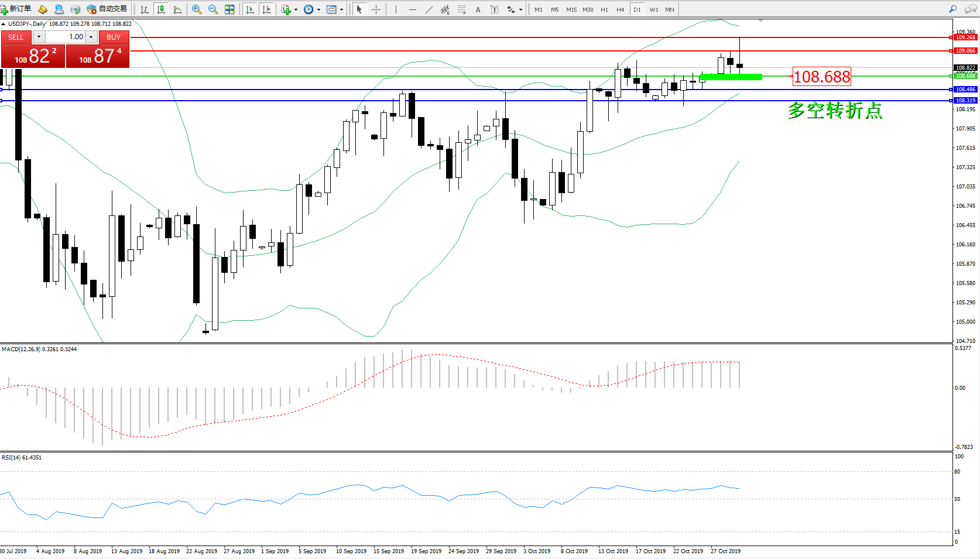Select the Fibonacci retracement tool
Screen dimensions: 980x559
462,9
